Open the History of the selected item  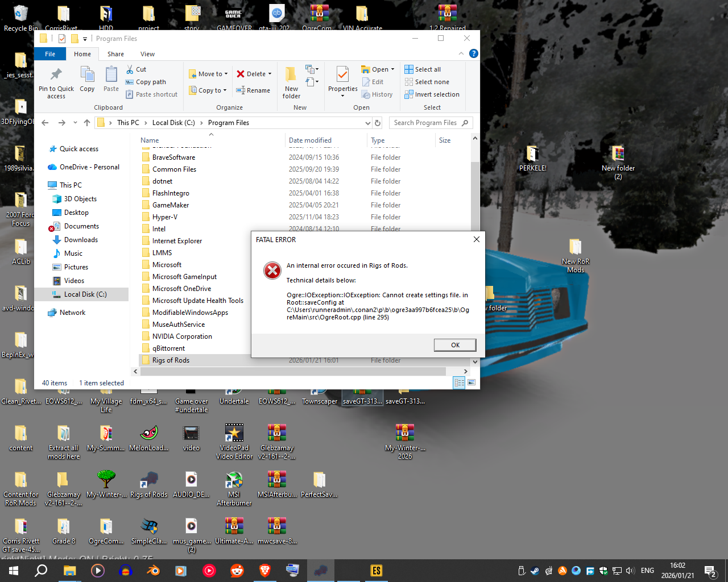(378, 94)
